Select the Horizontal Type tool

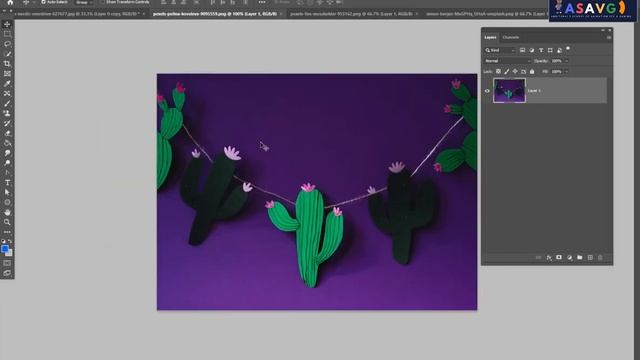coord(7,182)
